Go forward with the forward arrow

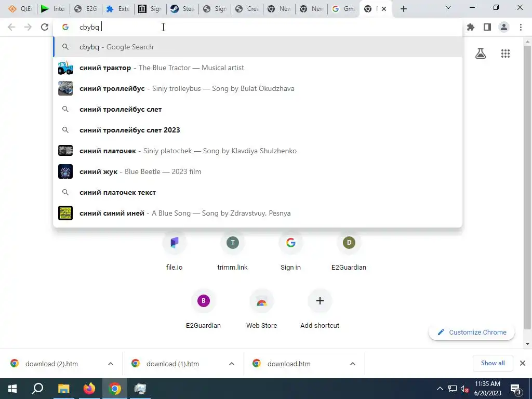coord(28,27)
